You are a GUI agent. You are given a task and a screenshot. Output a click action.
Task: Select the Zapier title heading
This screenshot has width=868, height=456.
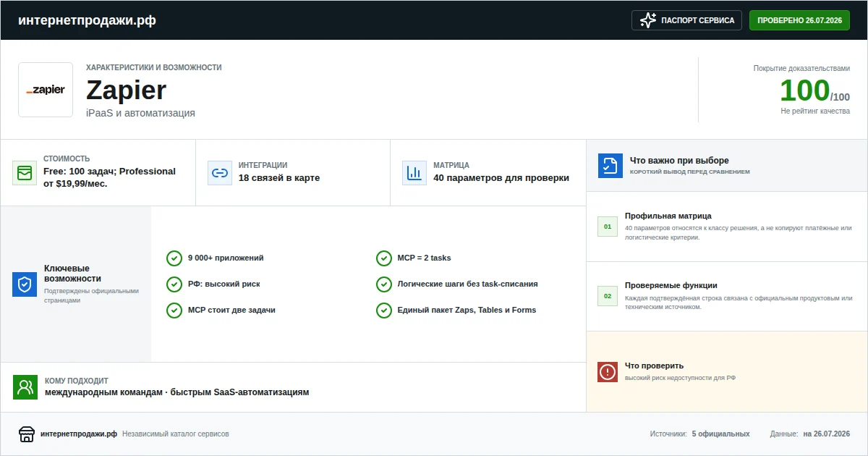point(126,90)
